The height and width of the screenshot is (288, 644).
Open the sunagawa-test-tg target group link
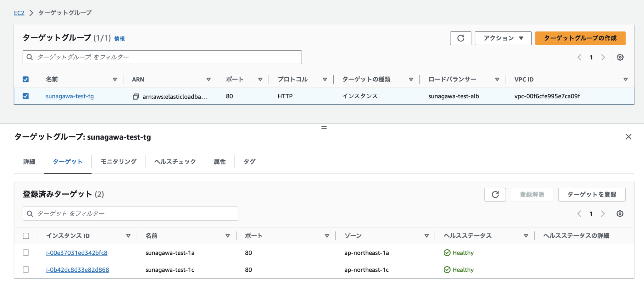tap(70, 96)
